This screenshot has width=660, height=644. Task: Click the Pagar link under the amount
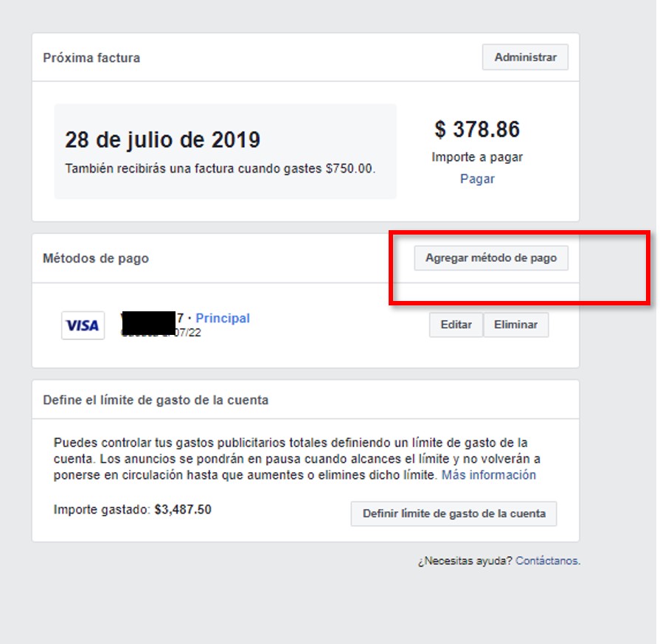(477, 179)
